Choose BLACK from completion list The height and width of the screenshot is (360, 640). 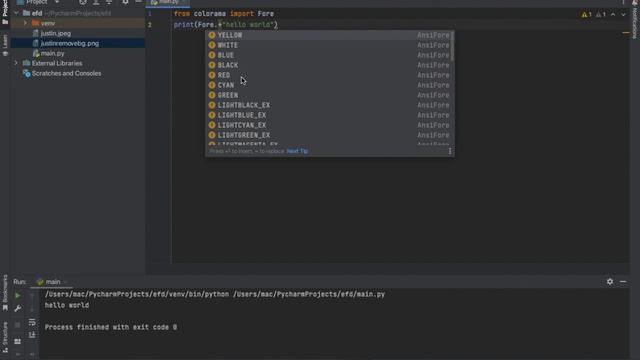click(329, 65)
